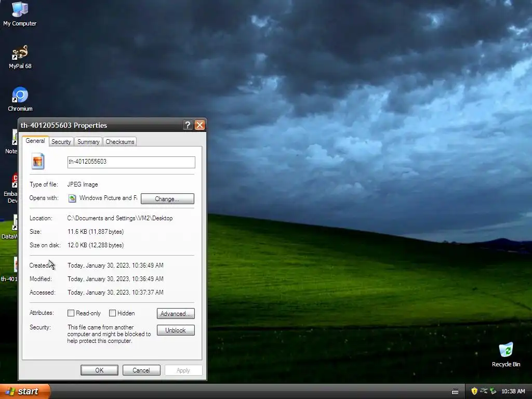The image size is (532, 399).
Task: Select the MyPal 68 desktop shortcut
Action: pyautogui.click(x=20, y=57)
